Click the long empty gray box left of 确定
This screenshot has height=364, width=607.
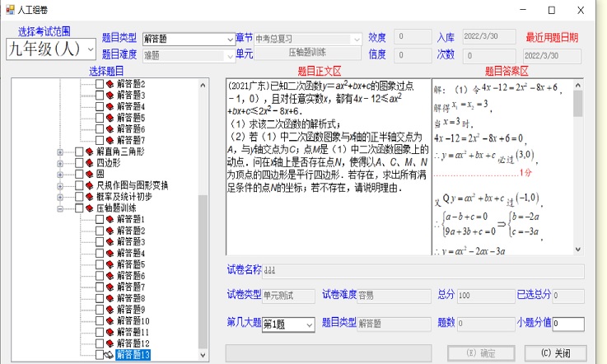pos(329,353)
